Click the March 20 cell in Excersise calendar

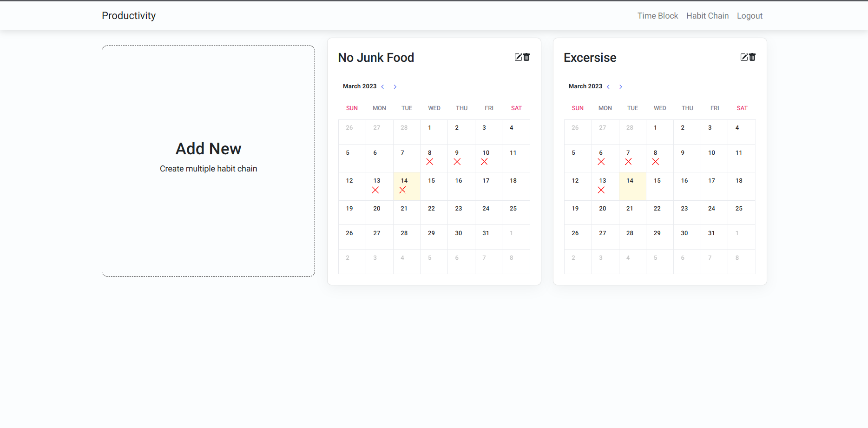[602, 213]
